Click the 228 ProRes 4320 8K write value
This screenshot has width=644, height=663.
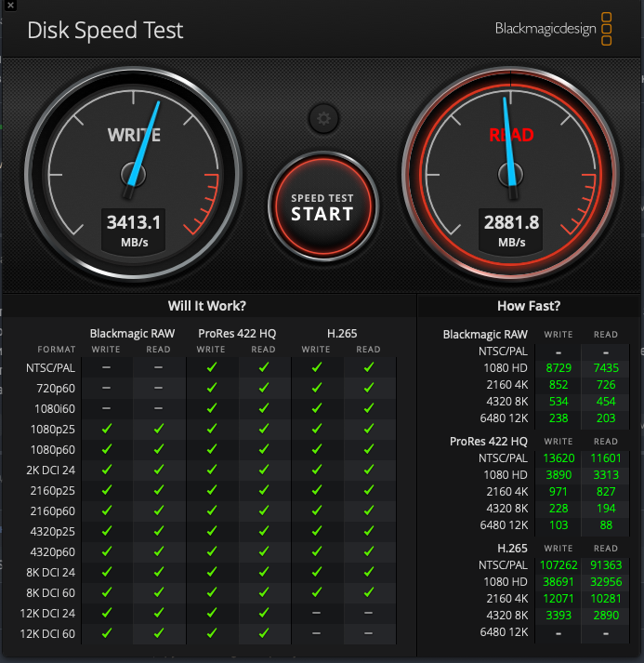pos(559,509)
